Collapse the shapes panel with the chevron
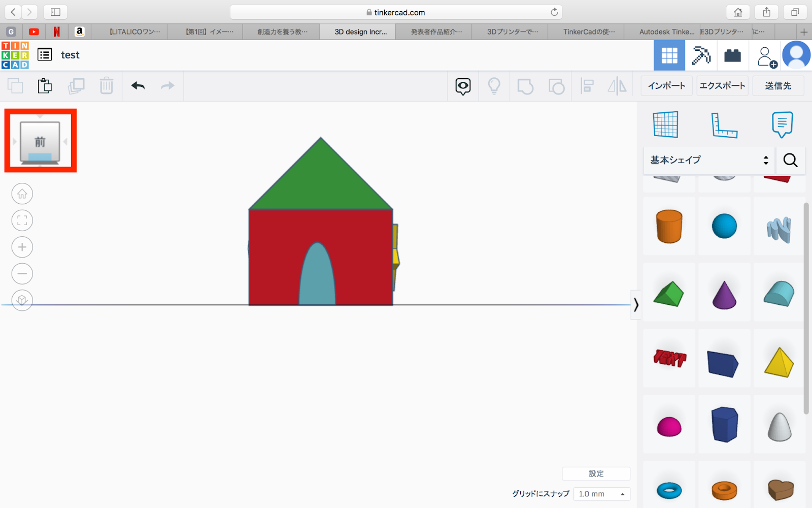Viewport: 812px width, 508px height. pos(636,305)
